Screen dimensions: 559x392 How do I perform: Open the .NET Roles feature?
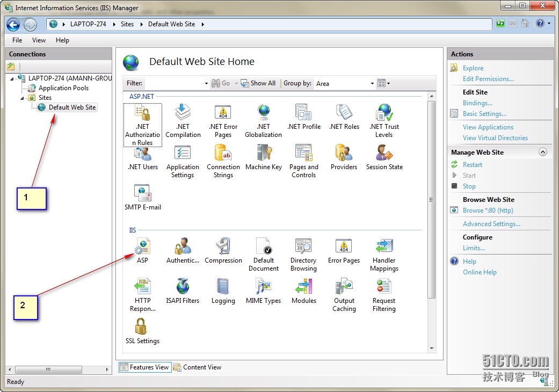[x=344, y=117]
